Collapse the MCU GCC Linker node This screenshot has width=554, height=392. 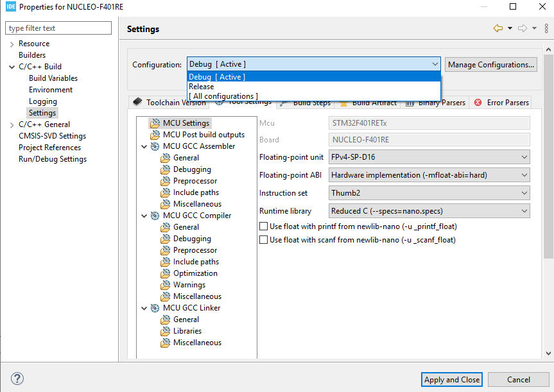pos(144,308)
